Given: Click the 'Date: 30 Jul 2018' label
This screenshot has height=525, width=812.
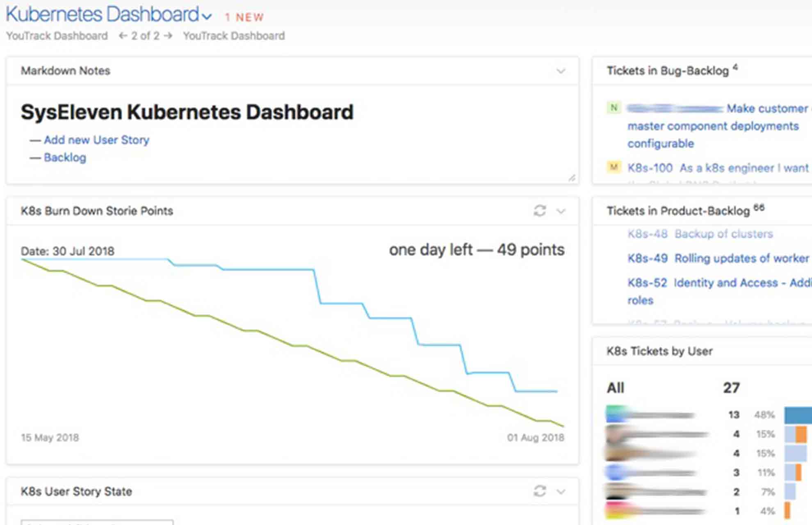Looking at the screenshot, I should 68,251.
